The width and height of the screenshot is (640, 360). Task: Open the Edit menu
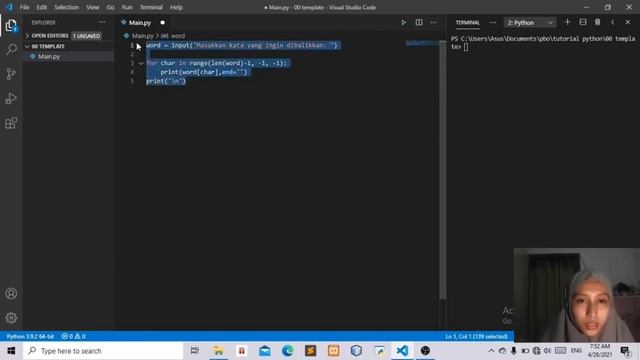(42, 7)
